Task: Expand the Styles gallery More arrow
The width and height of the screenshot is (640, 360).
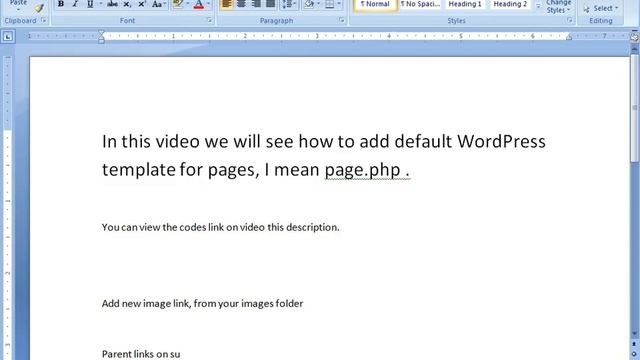Action: (538, 6)
